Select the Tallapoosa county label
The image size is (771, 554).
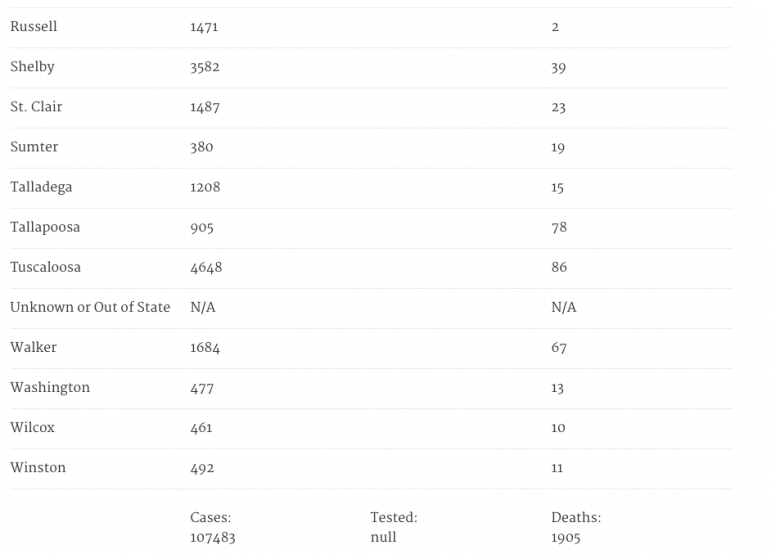pyautogui.click(x=45, y=227)
